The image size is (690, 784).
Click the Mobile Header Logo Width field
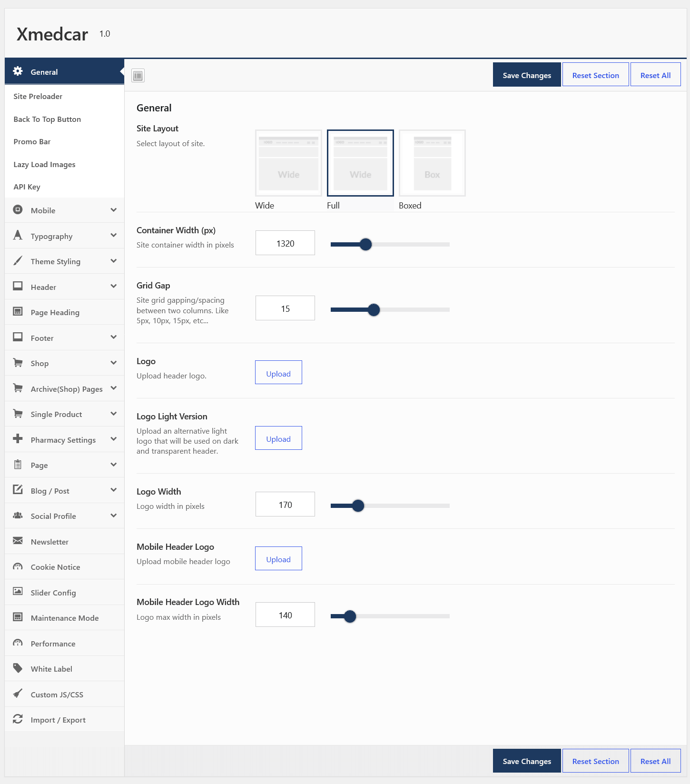[285, 615]
